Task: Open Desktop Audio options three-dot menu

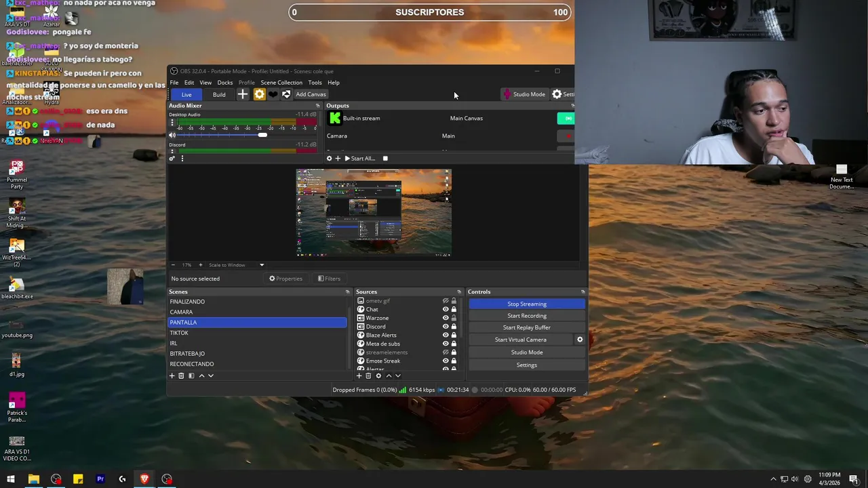Action: tap(172, 123)
